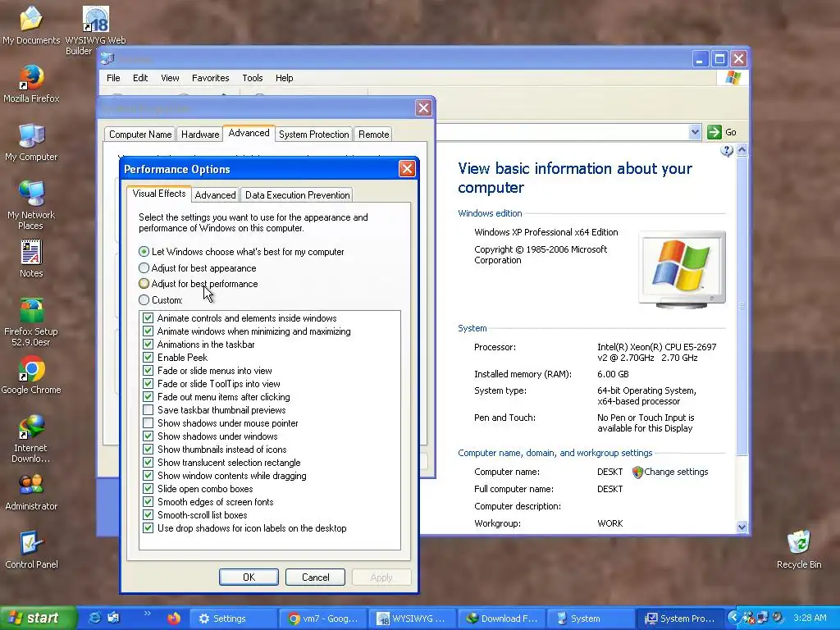
Task: Click the Go arrow button in System window
Action: point(714,132)
